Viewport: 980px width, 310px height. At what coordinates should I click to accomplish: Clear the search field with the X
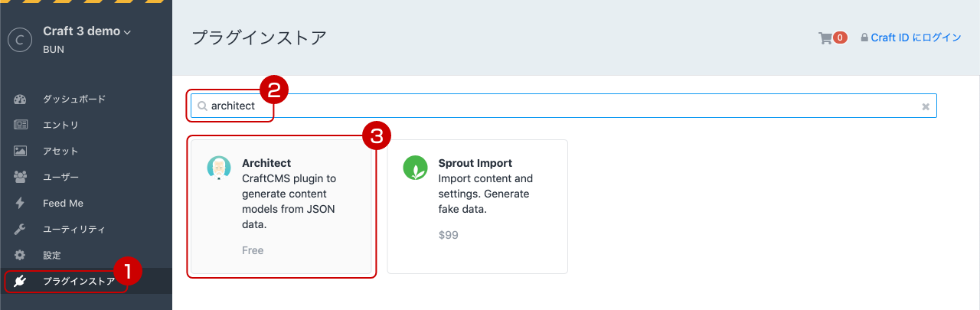point(926,106)
